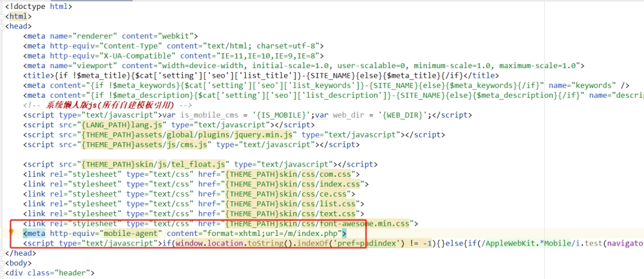Click the com.css stylesheet href

click(289, 174)
